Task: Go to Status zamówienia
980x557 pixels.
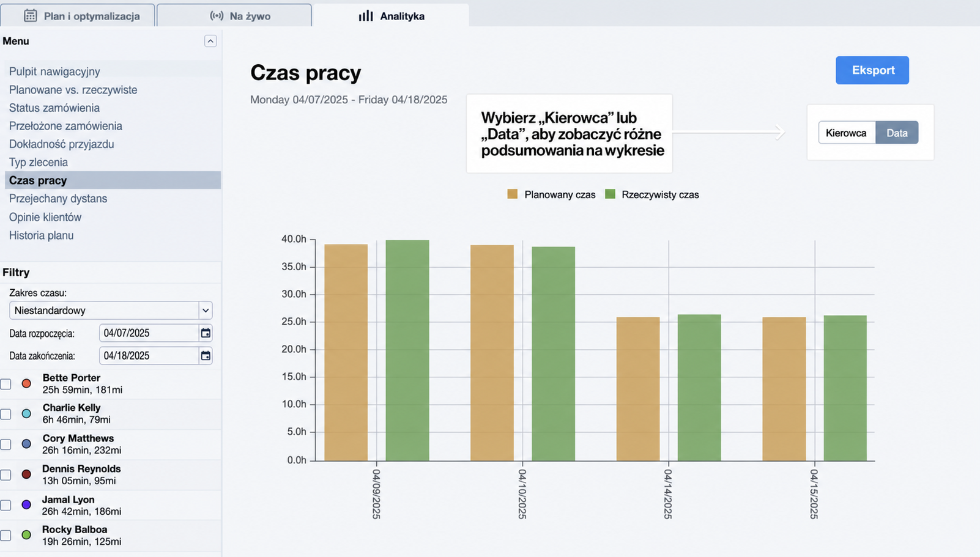Action: pyautogui.click(x=54, y=108)
